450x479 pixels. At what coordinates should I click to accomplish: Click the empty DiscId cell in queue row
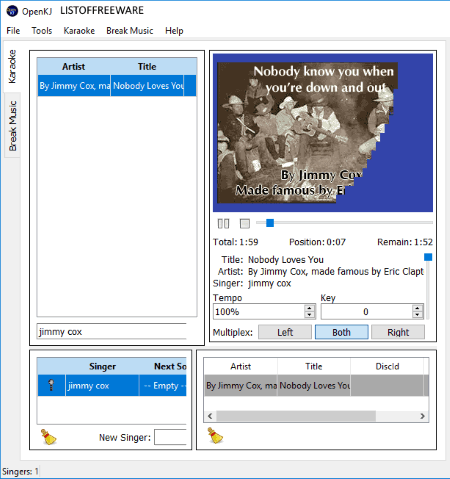click(x=387, y=385)
